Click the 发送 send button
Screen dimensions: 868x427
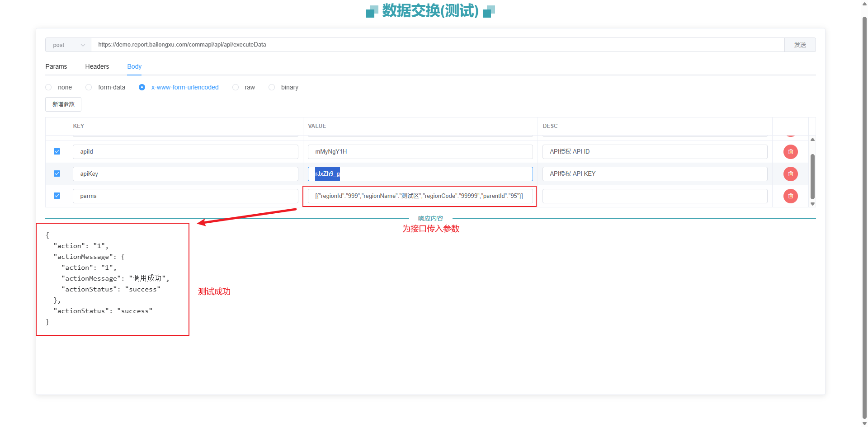(800, 45)
